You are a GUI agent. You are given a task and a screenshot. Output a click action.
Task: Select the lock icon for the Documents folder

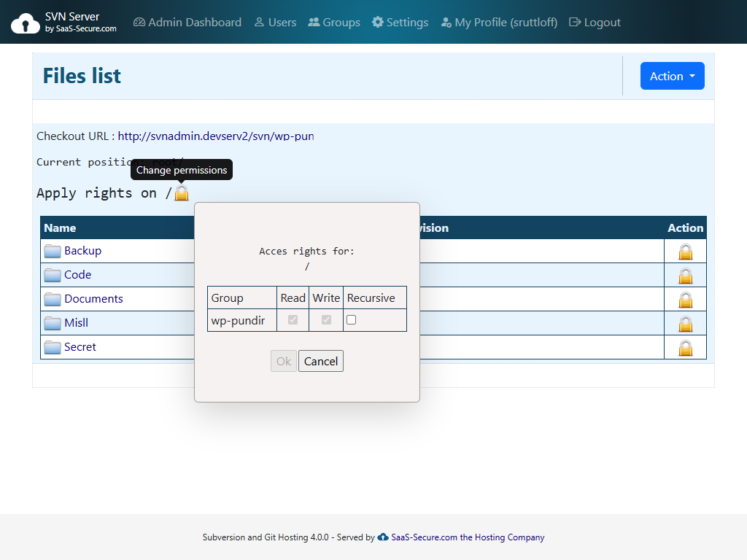[685, 300]
